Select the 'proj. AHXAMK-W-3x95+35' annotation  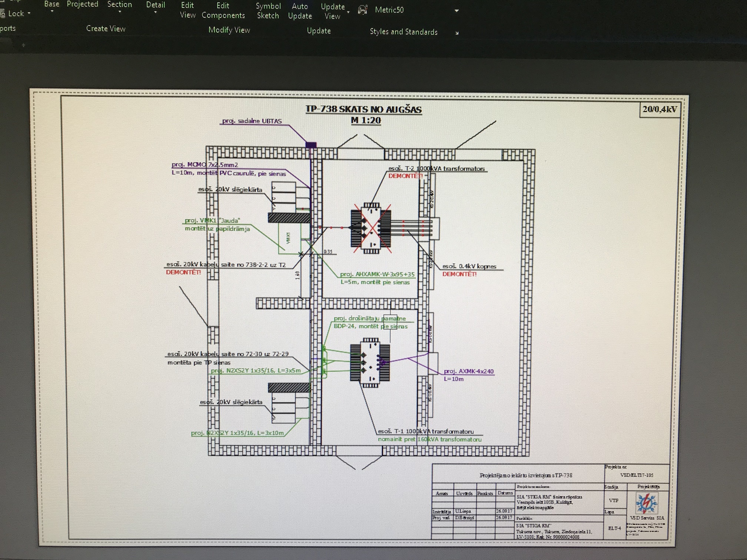377,274
